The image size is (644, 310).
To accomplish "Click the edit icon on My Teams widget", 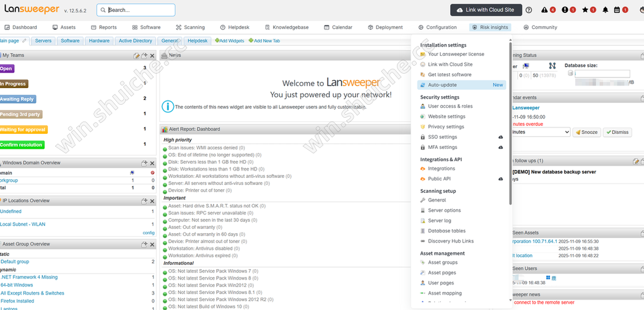I will coord(136,56).
